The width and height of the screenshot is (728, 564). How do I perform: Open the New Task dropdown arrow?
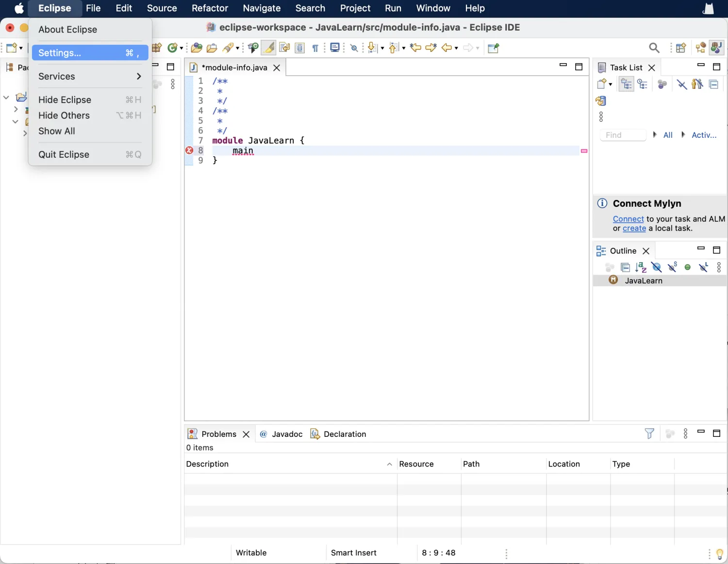610,84
